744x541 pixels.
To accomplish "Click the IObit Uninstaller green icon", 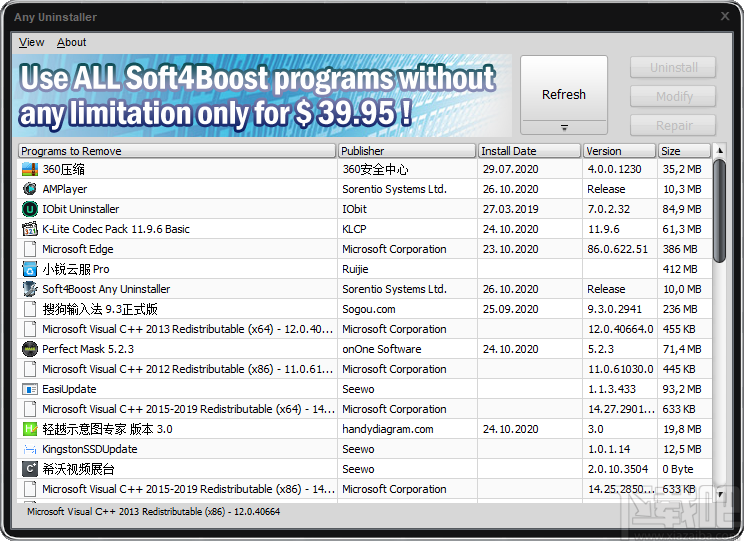I will point(30,209).
